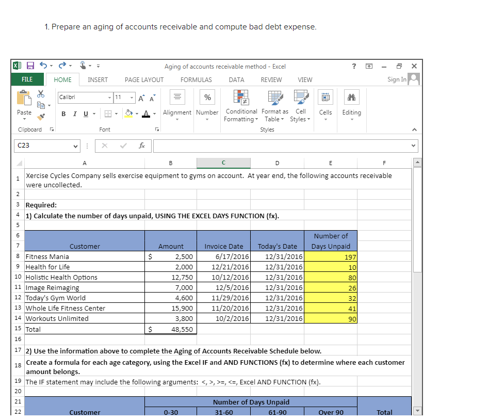Select invoice date 10/12/2016 cell
This screenshot has height=420, width=504.
coord(223,277)
